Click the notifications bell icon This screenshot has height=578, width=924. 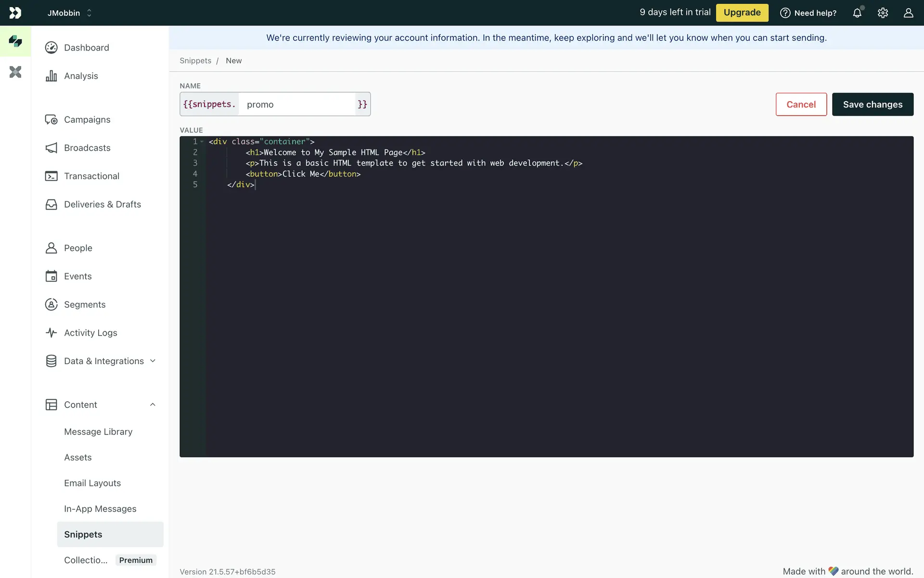[x=857, y=13]
